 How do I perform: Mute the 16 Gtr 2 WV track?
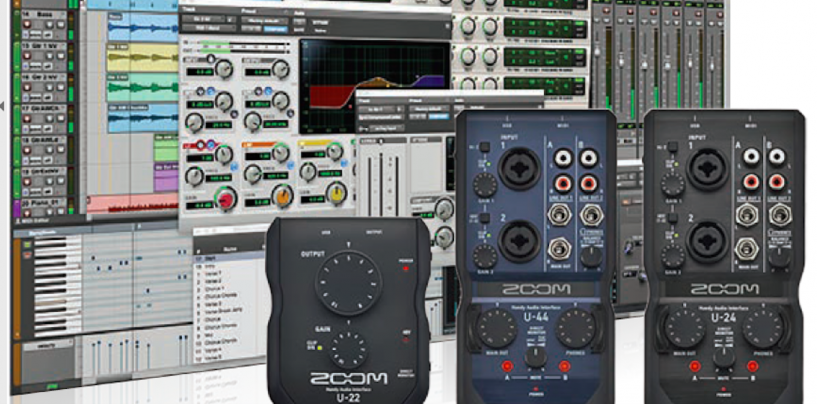(x=60, y=88)
